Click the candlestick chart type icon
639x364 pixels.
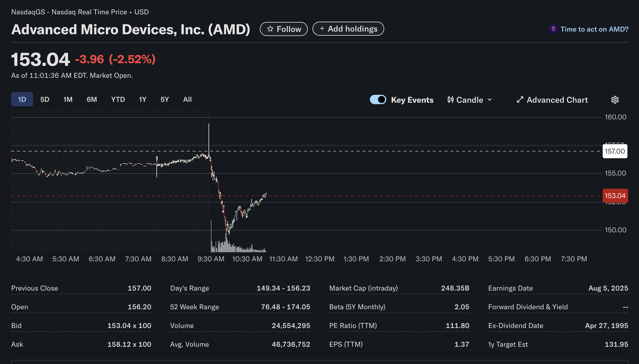[450, 100]
